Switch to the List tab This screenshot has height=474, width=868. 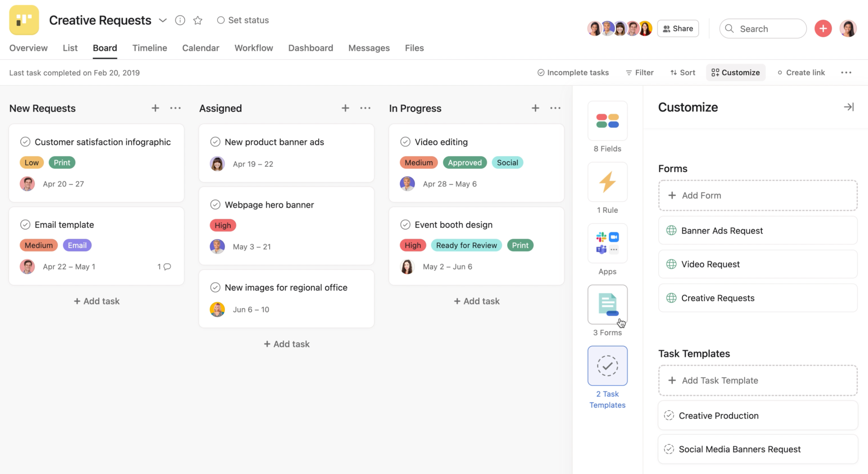click(x=70, y=48)
